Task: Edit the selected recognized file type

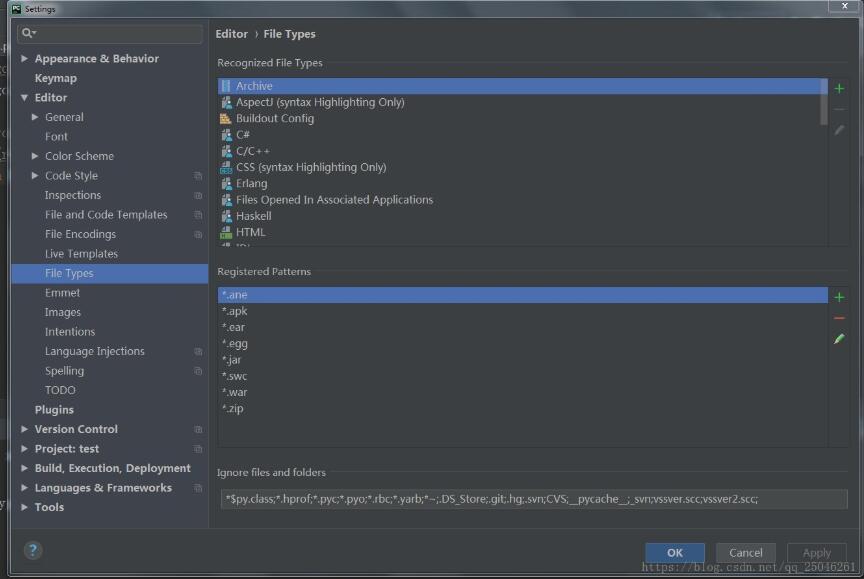Action: pos(839,130)
